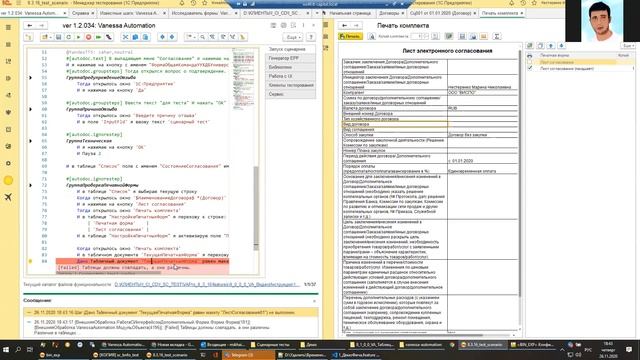
Task: Collapse the ГруппаПредупреждениеОкна step group arrow
Action: (x=30, y=78)
